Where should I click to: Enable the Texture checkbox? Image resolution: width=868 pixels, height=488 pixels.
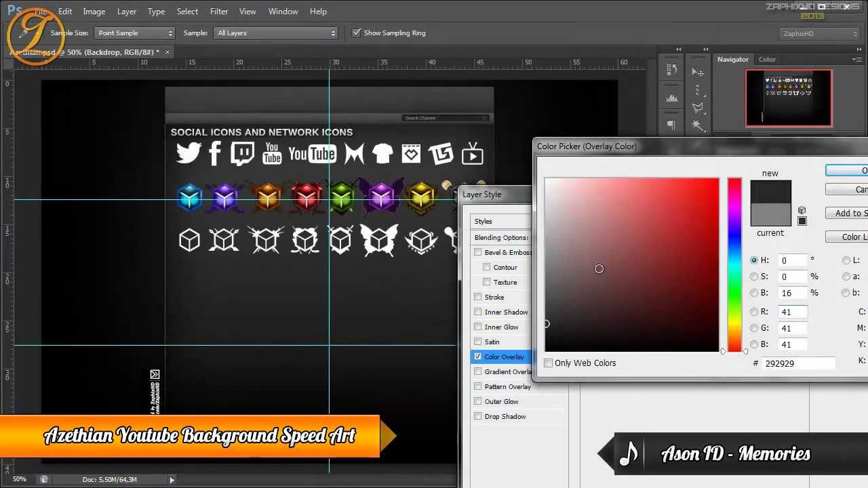[x=487, y=282]
